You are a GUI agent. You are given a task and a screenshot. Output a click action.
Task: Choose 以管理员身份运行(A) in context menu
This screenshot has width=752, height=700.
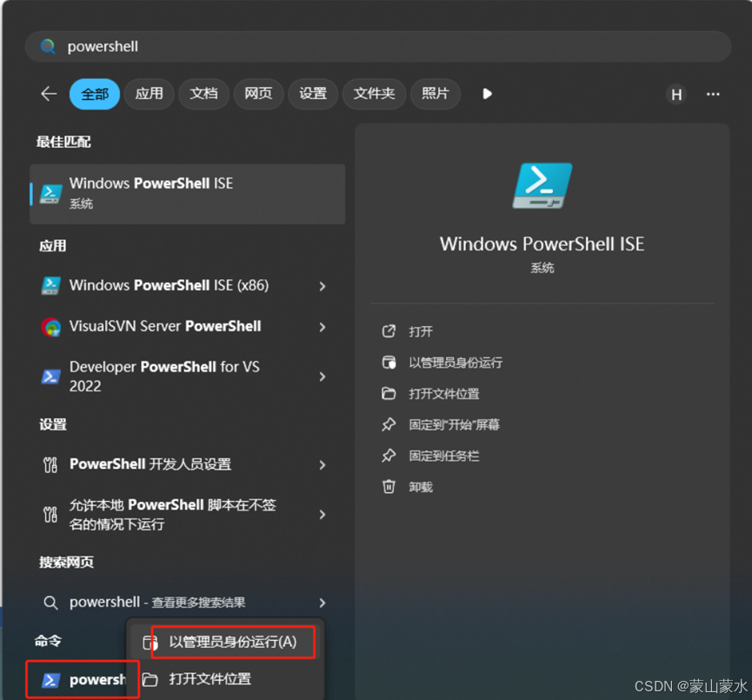coord(225,642)
